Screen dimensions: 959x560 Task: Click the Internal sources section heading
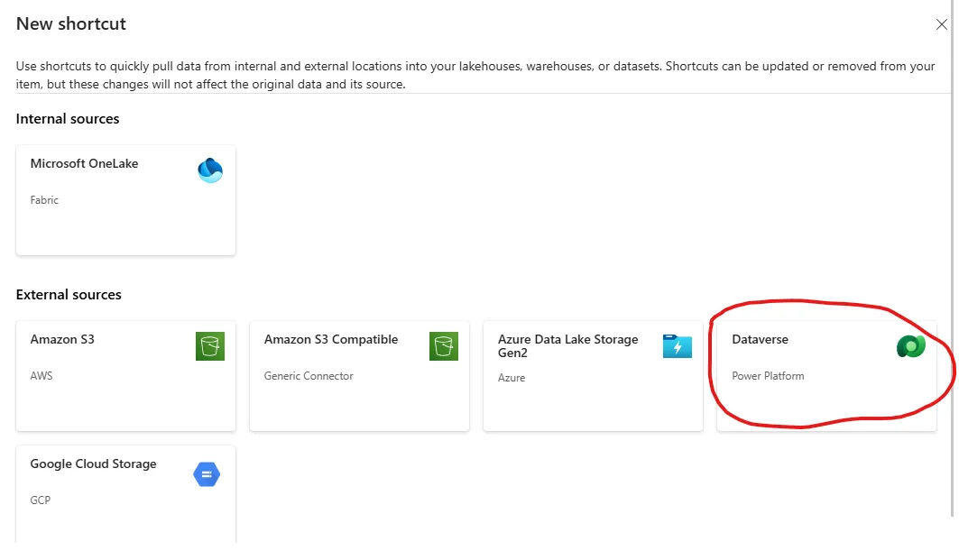68,119
